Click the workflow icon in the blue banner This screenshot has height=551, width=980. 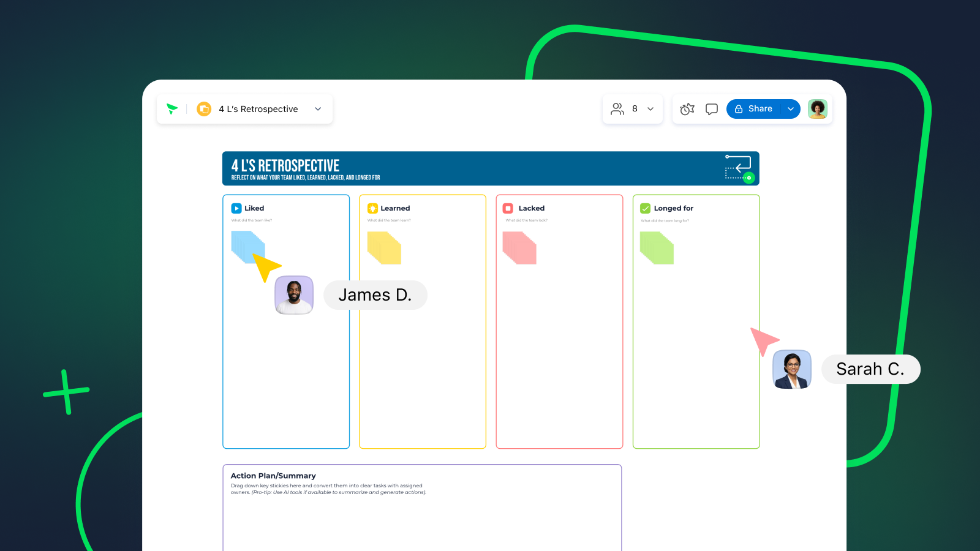tap(739, 168)
